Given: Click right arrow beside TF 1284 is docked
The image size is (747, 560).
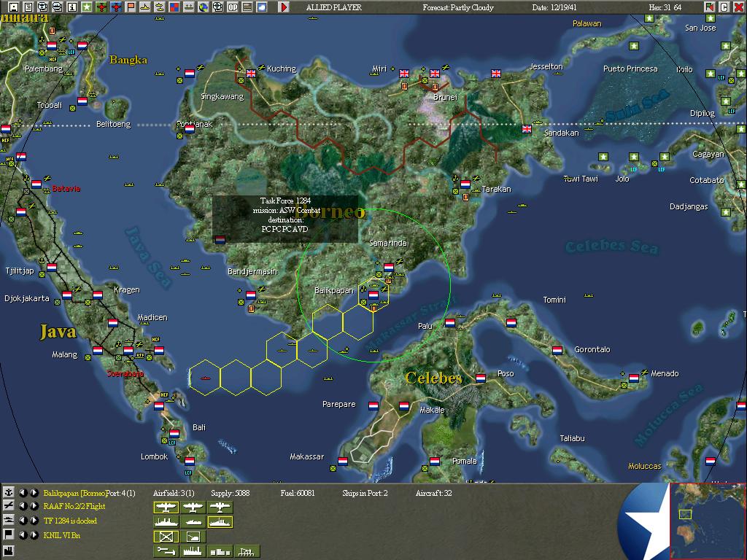Looking at the screenshot, I should coord(34,521).
